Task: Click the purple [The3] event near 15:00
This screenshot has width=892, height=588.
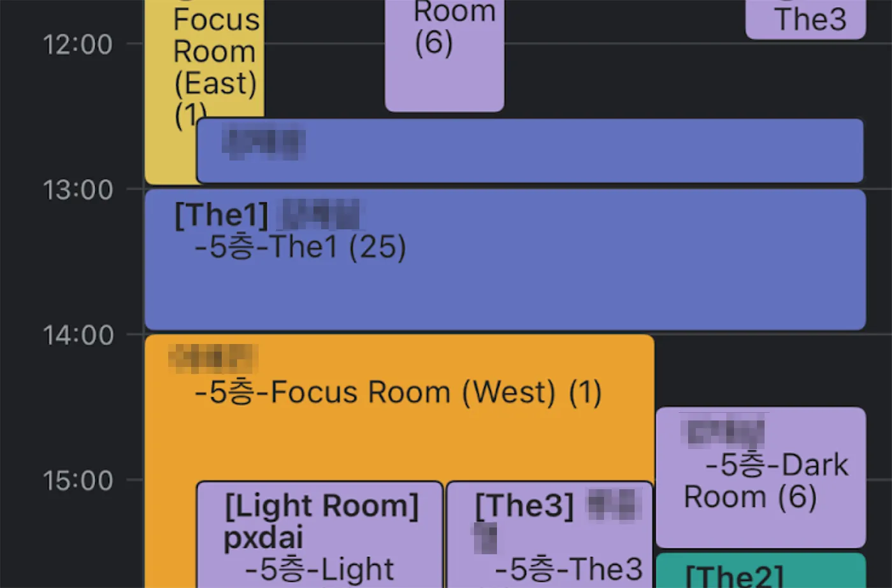Action: (x=549, y=535)
